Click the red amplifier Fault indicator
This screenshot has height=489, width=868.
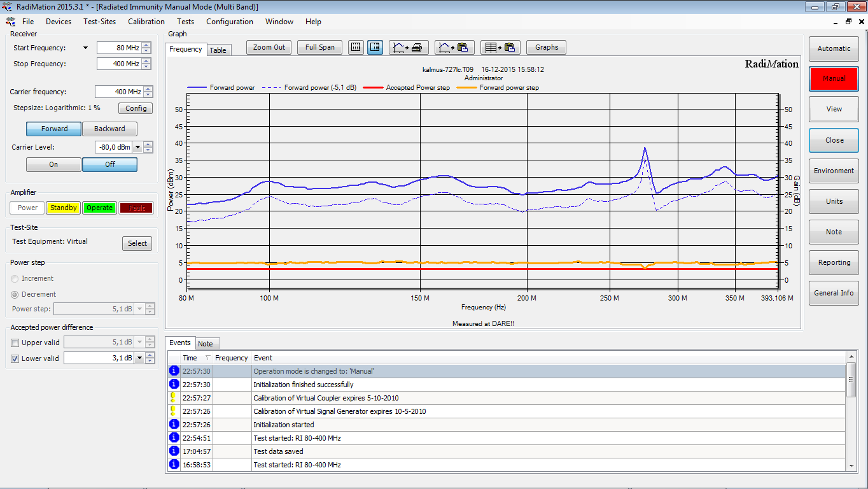click(x=136, y=208)
